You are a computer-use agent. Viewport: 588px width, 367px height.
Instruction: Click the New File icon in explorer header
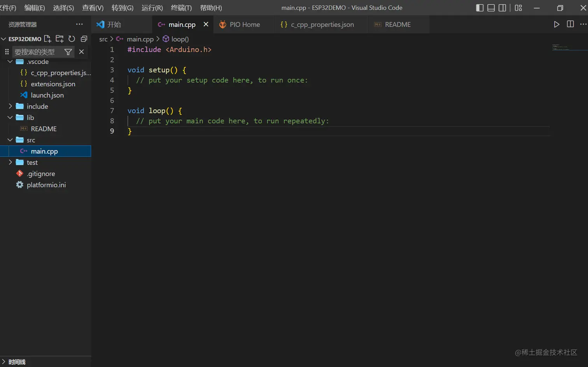[48, 39]
